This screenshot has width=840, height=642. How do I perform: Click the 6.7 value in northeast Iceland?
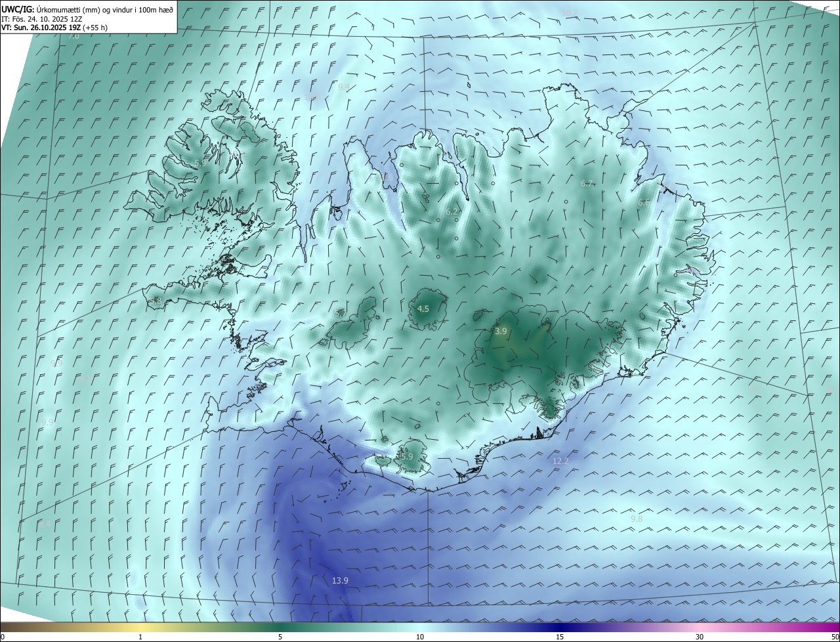click(x=587, y=184)
